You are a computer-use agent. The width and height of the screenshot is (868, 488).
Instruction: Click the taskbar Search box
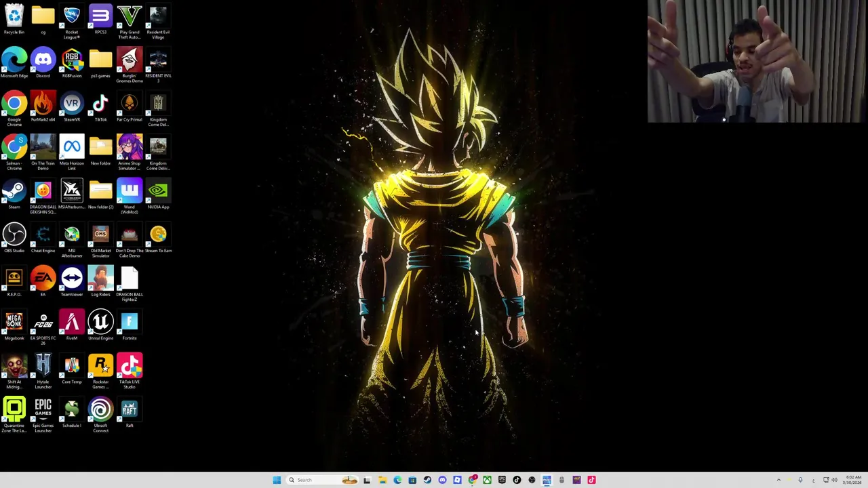(x=323, y=480)
